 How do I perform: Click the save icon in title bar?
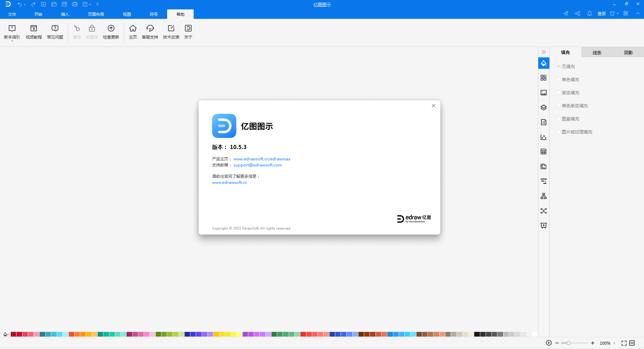pyautogui.click(x=64, y=4)
